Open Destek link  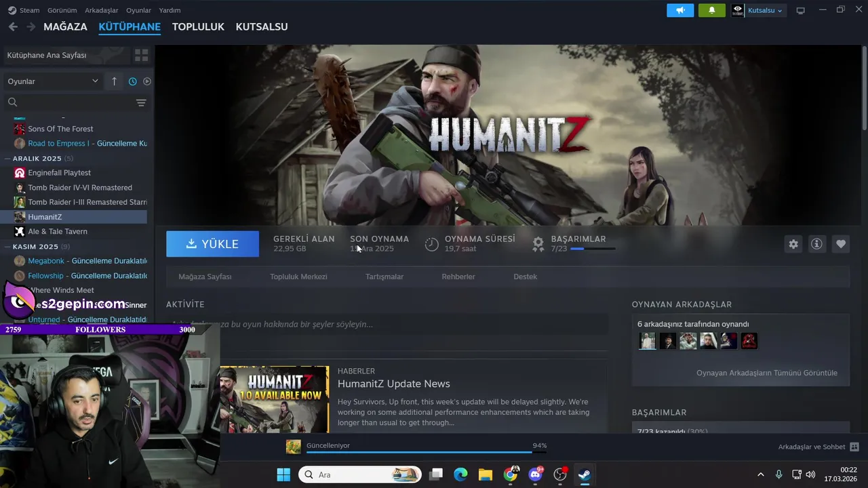click(525, 277)
